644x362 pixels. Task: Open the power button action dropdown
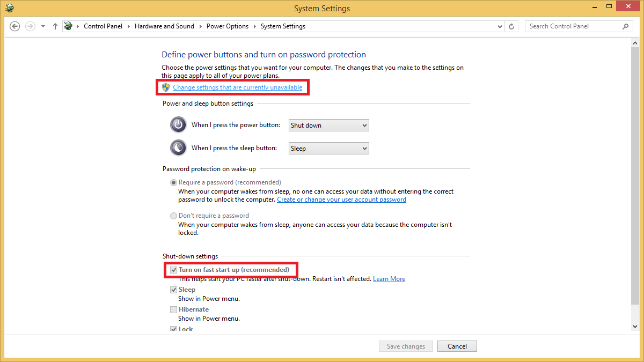pyautogui.click(x=328, y=125)
